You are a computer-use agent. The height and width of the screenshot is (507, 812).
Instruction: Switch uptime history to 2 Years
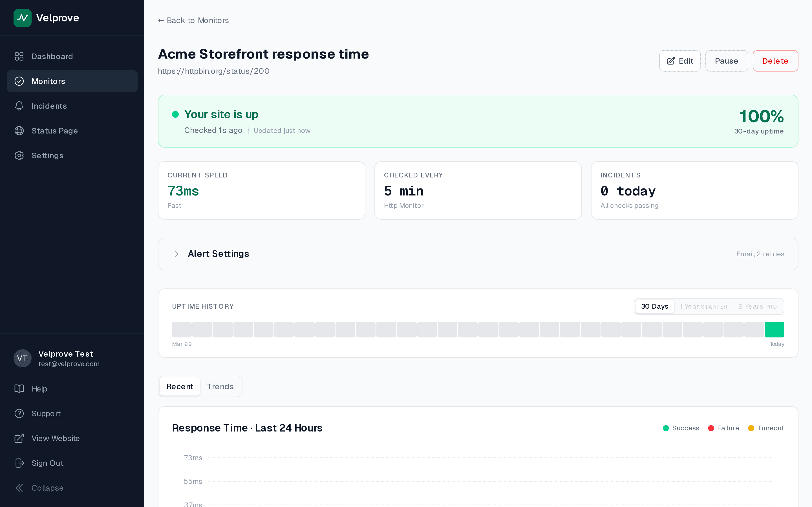tap(757, 306)
